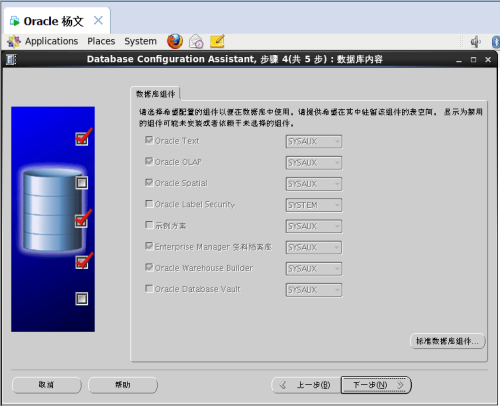The image size is (500, 406).
Task: Toggle the Oracle Spatial checkbox
Action: (149, 182)
